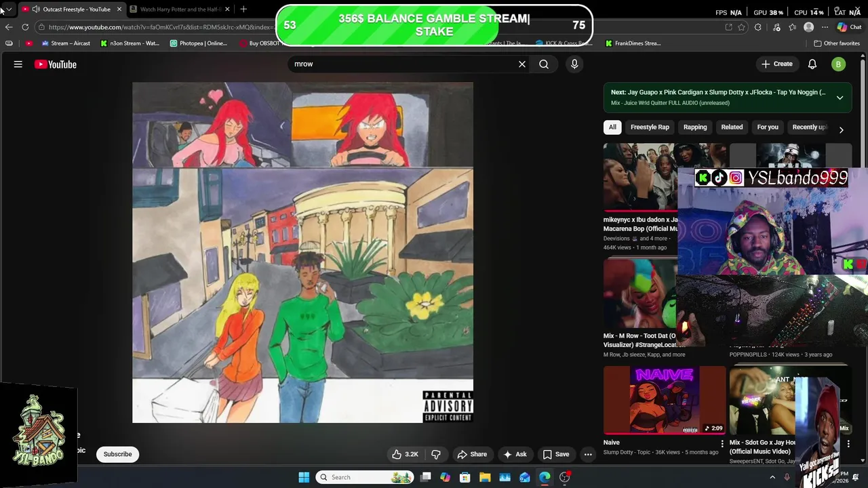Open mikeynyc x Ibu dadon video thumbnail
Viewport: 868px width, 488px height.
click(640, 178)
